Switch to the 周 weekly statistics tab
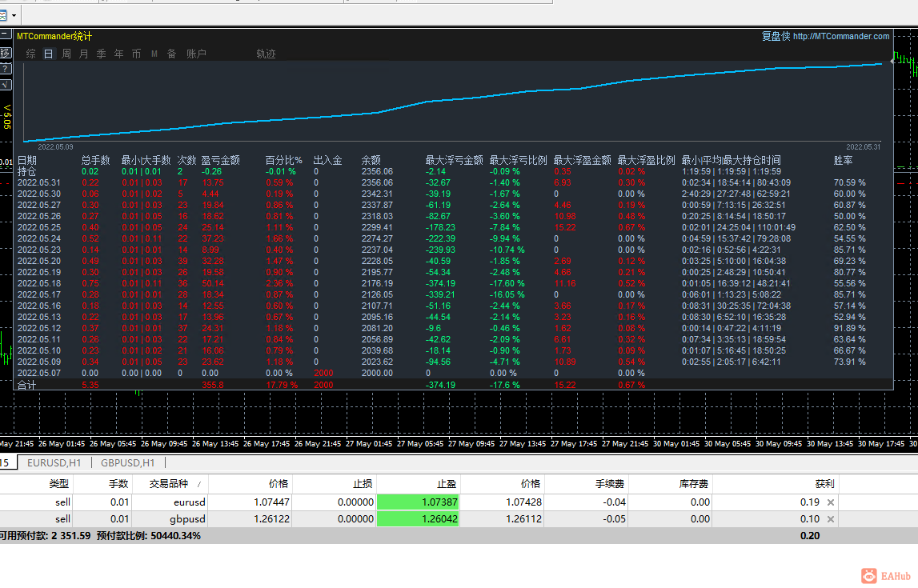Screen dimensions: 918x588 point(66,54)
